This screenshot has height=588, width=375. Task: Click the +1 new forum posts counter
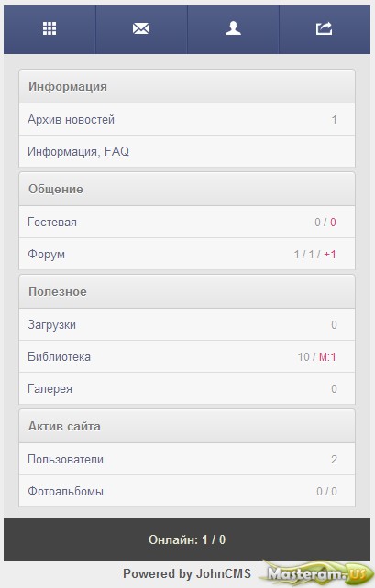tap(330, 255)
